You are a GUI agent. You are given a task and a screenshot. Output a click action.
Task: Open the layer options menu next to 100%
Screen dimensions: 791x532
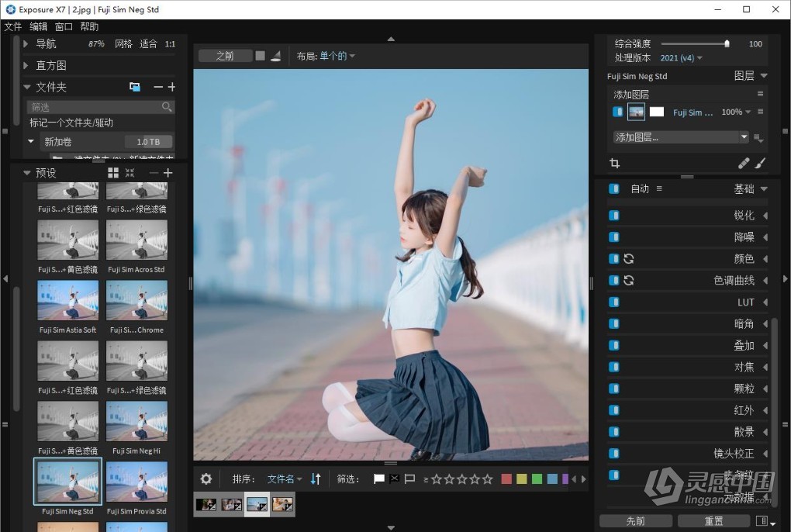(760, 112)
